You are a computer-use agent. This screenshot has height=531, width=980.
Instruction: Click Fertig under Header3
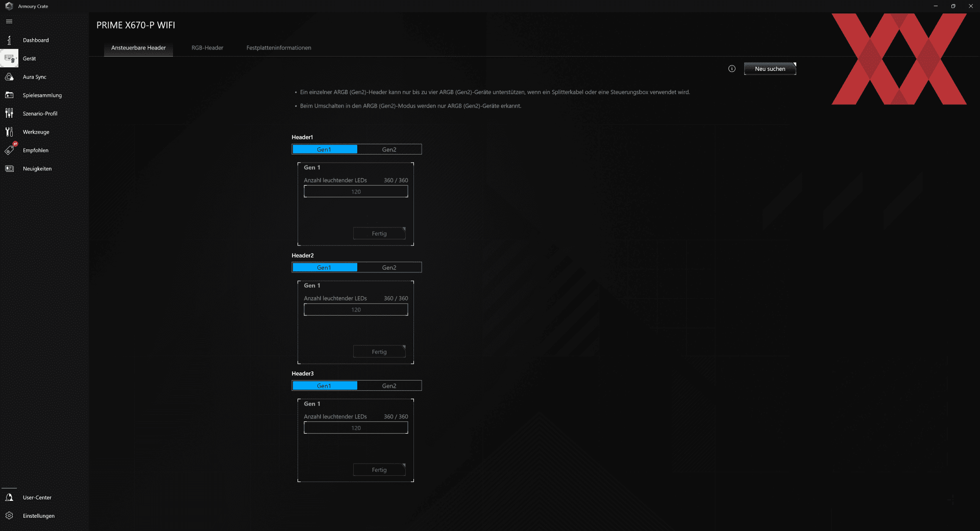tap(379, 470)
